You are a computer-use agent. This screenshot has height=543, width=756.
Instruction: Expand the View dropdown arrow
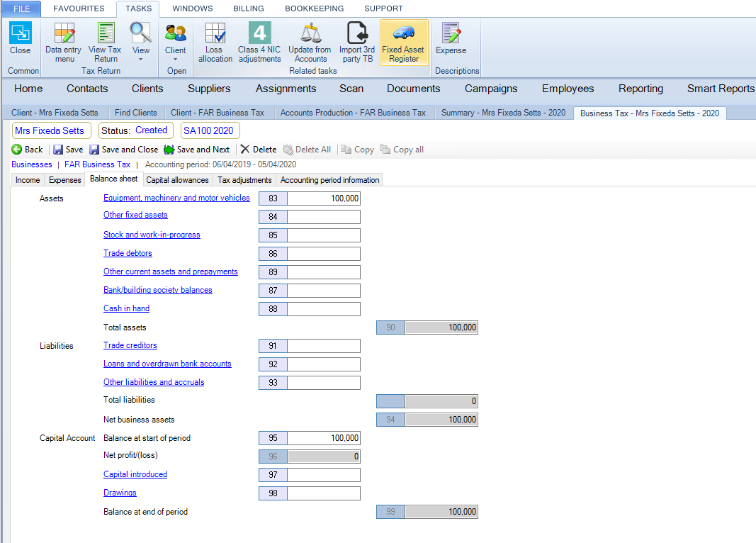(141, 60)
